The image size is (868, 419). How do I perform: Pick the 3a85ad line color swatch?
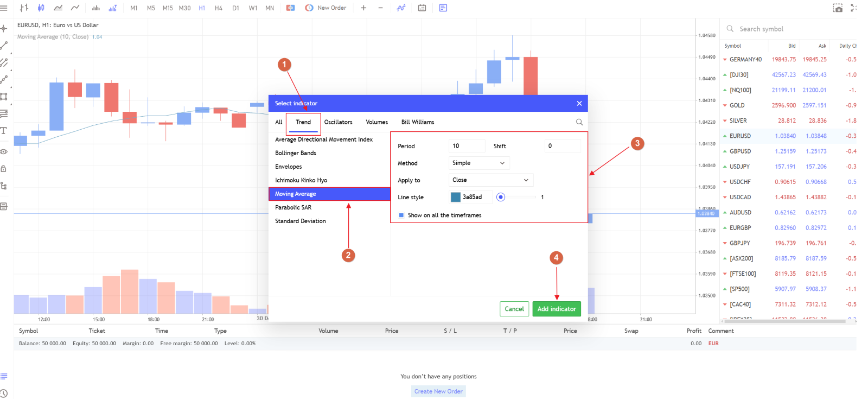456,197
